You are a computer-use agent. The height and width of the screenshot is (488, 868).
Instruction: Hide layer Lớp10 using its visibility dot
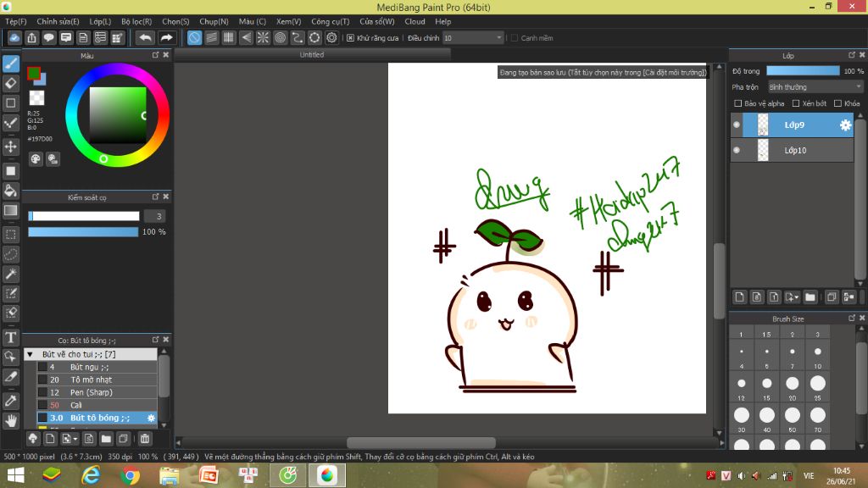[x=737, y=150]
